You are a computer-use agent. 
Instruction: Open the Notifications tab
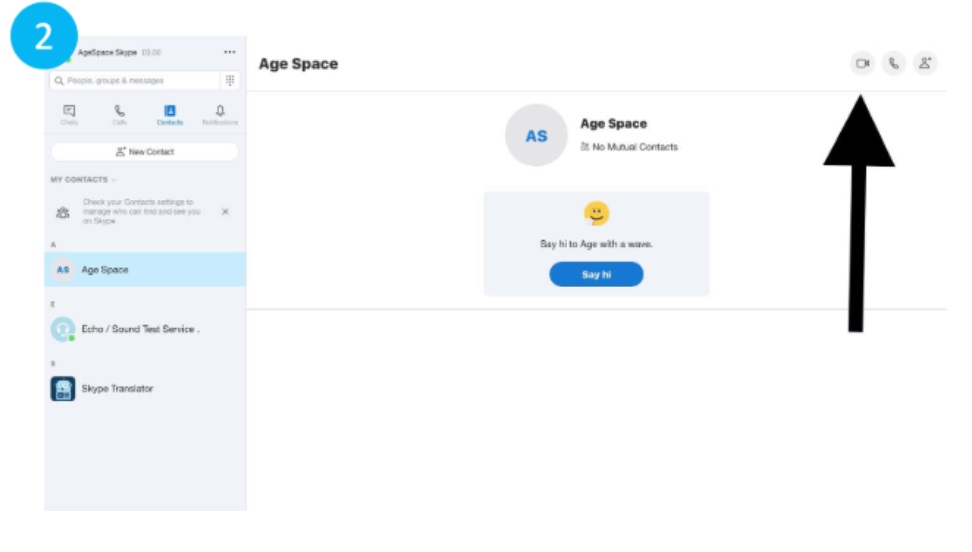[220, 115]
